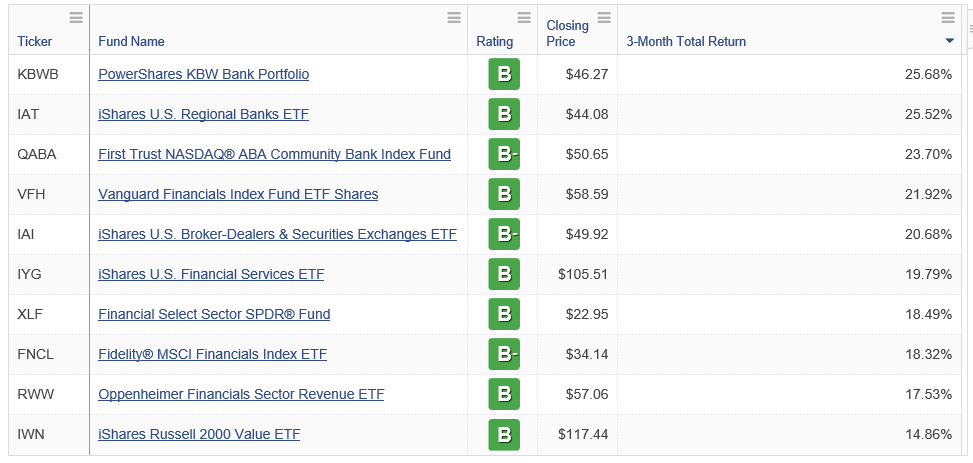The width and height of the screenshot is (973, 463).
Task: Open the iShares U.S. Regional Banks ETF link
Action: point(203,114)
